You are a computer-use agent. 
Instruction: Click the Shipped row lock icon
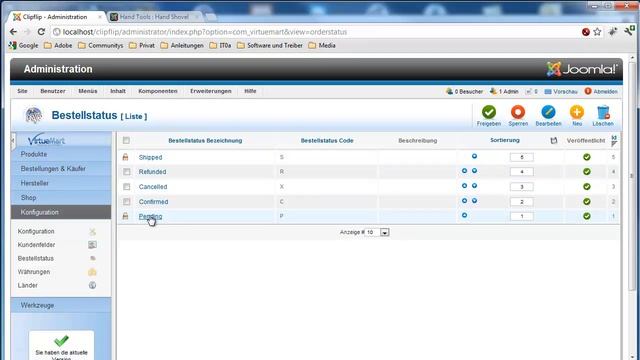[x=126, y=157]
